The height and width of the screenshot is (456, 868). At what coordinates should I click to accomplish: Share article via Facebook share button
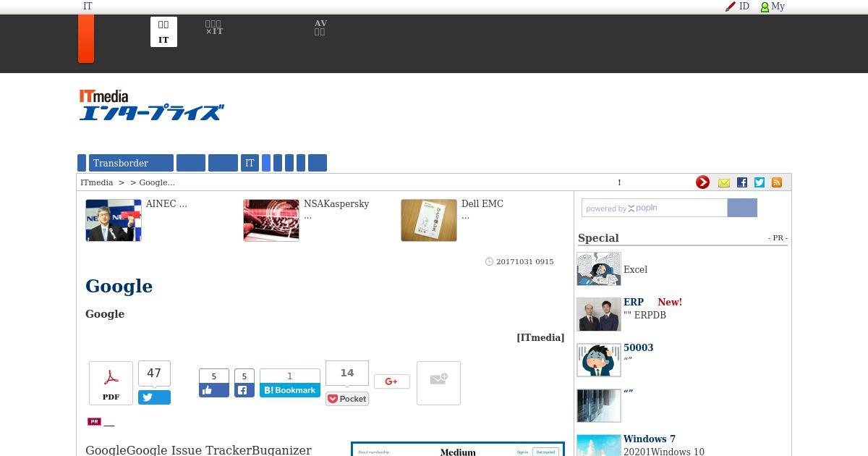244,390
